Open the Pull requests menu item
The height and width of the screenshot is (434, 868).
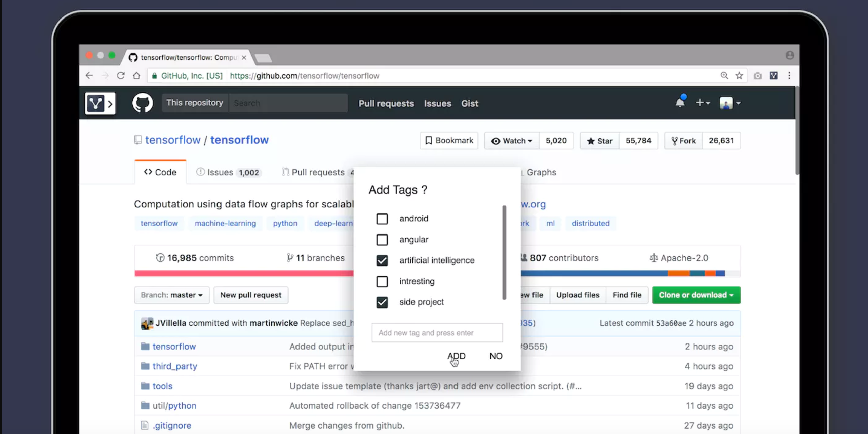tap(386, 104)
